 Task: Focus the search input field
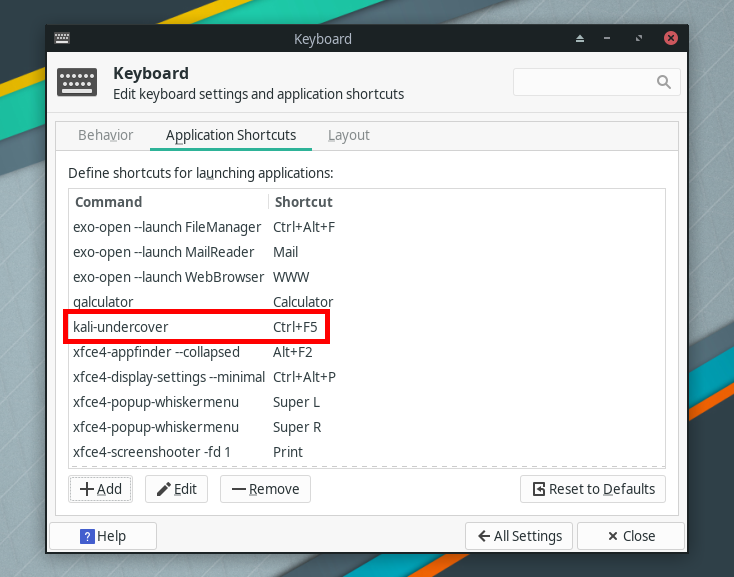(x=596, y=82)
